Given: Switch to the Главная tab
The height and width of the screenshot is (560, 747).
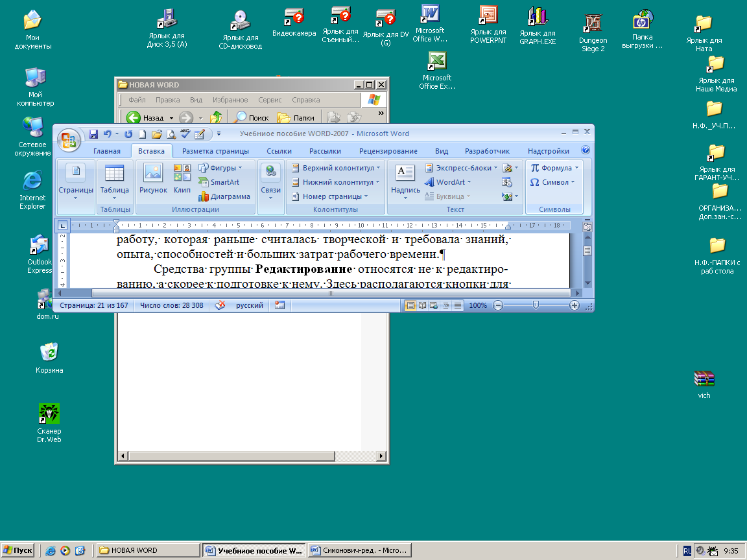Looking at the screenshot, I should 107,151.
